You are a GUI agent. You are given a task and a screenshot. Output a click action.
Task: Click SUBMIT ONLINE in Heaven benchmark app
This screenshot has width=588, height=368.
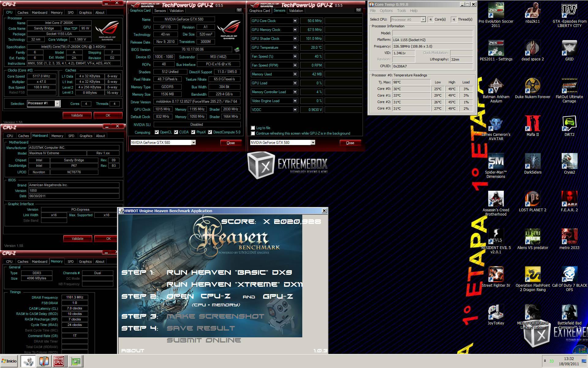pos(204,340)
